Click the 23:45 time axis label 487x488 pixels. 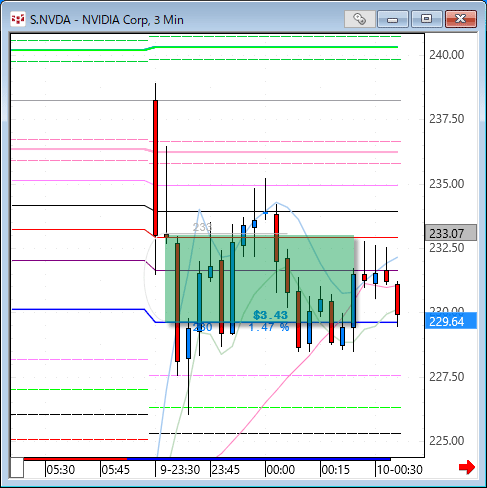pos(226,470)
